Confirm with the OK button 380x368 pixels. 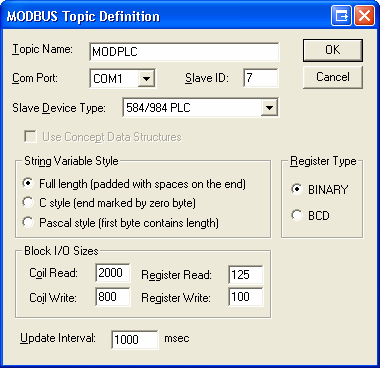pyautogui.click(x=333, y=50)
